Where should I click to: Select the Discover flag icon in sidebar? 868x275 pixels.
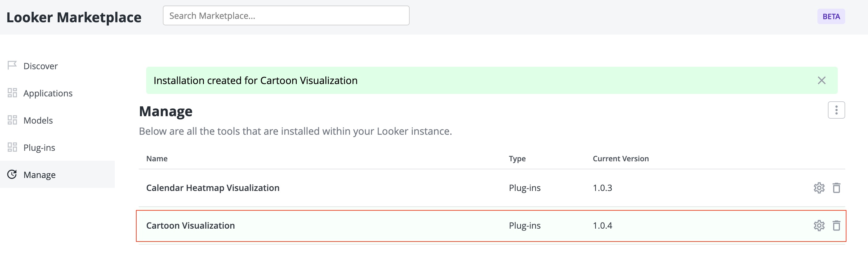click(x=12, y=66)
